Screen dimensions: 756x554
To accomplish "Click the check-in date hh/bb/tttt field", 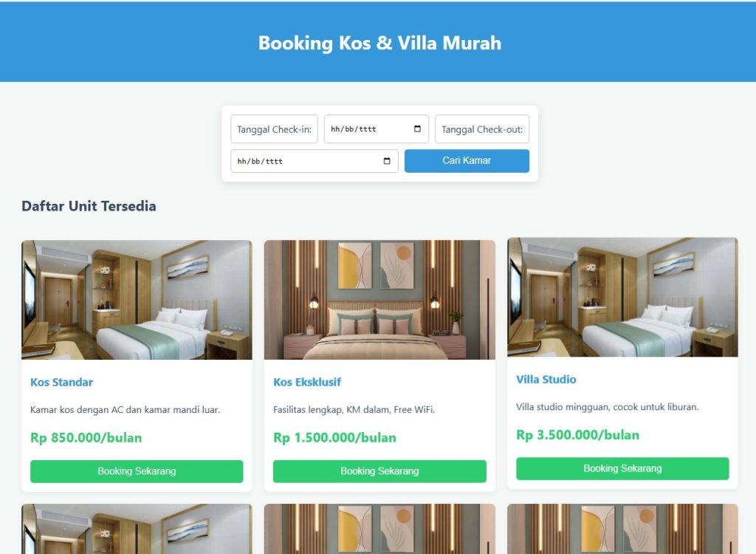I will pos(376,129).
